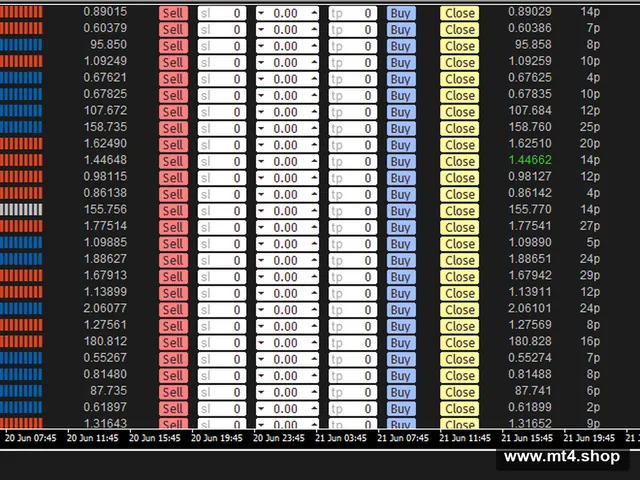This screenshot has width=640, height=480.
Task: Increase lot arrow in 0.67621 row
Action: tap(314, 79)
